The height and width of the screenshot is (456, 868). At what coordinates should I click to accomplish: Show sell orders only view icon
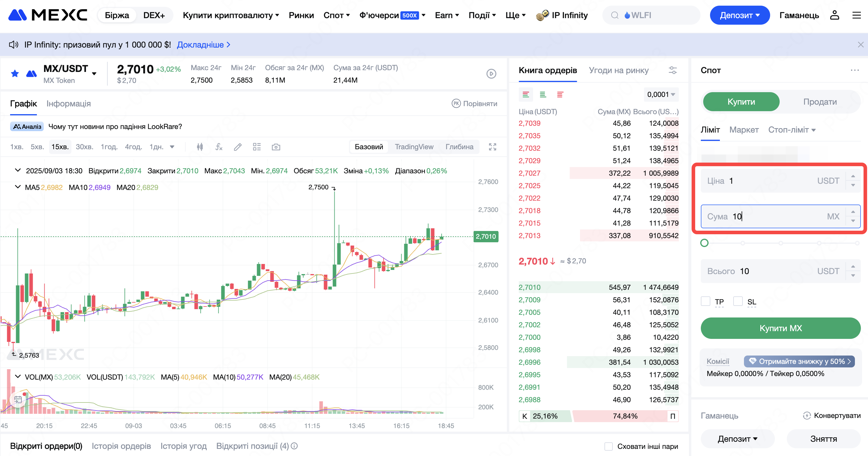pos(560,95)
